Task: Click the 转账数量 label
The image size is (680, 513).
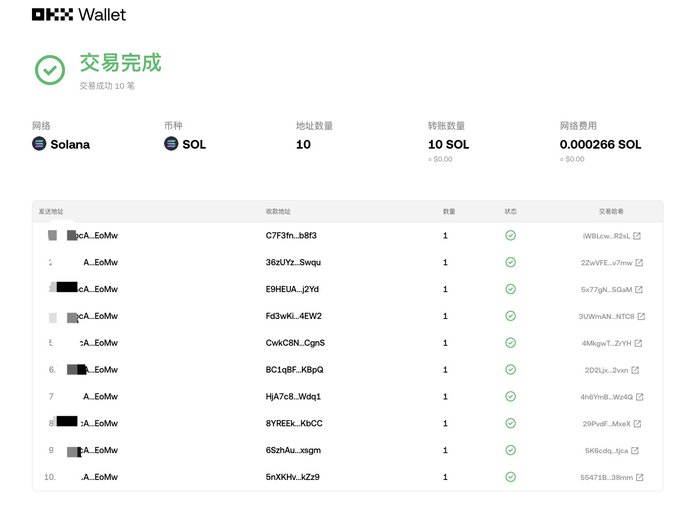Action: click(446, 126)
